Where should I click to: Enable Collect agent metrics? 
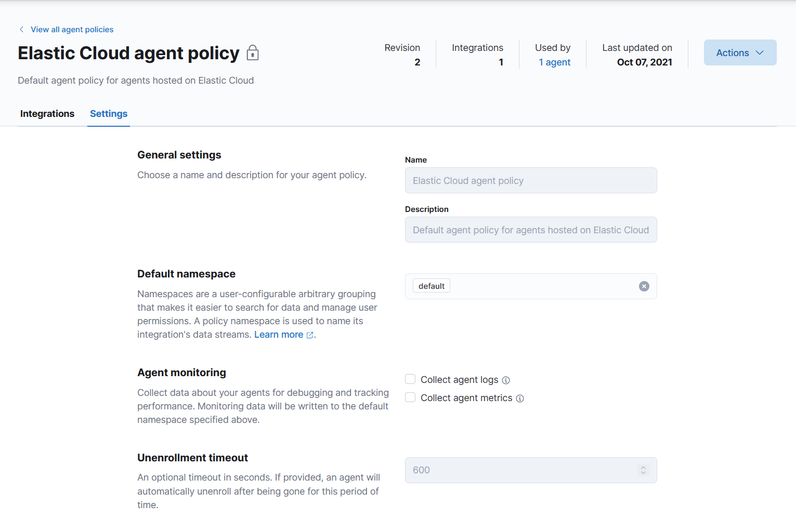[410, 397]
